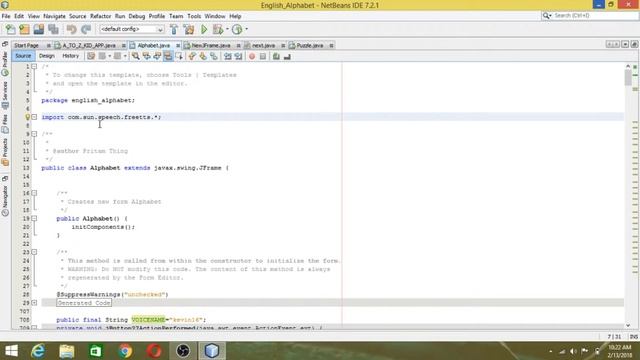Click the Search (Ctrl+I) input field

tap(590, 16)
